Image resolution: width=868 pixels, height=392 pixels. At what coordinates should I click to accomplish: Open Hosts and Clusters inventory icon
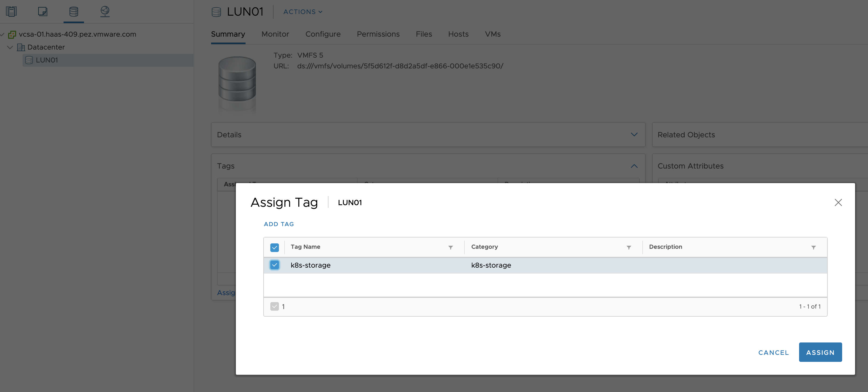coord(11,12)
